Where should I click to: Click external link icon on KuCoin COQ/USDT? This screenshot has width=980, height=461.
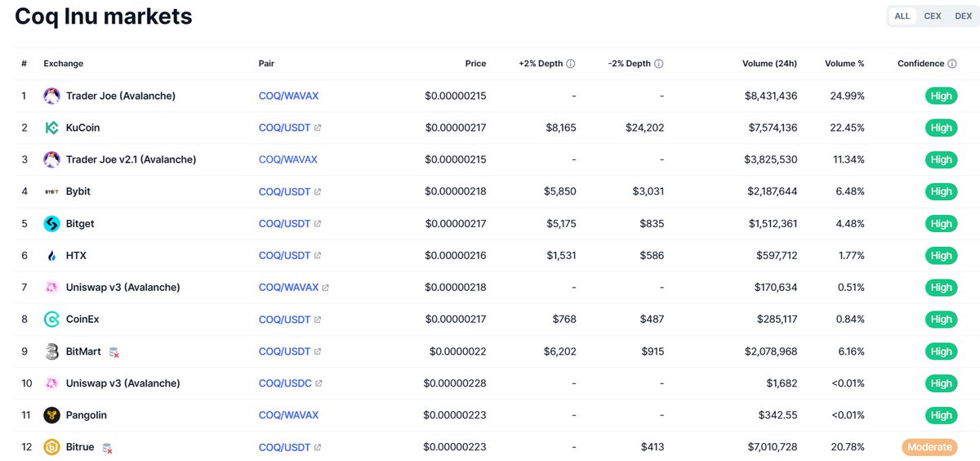318,128
